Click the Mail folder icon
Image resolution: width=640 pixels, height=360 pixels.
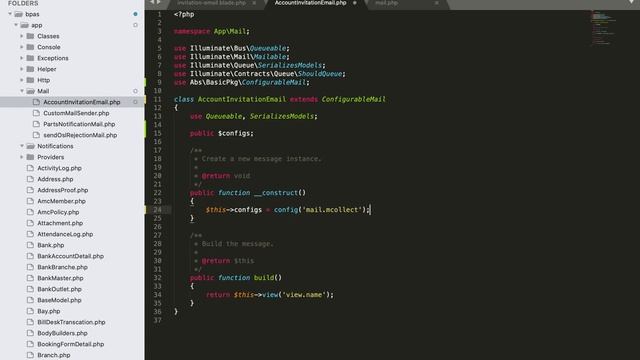pyautogui.click(x=30, y=91)
